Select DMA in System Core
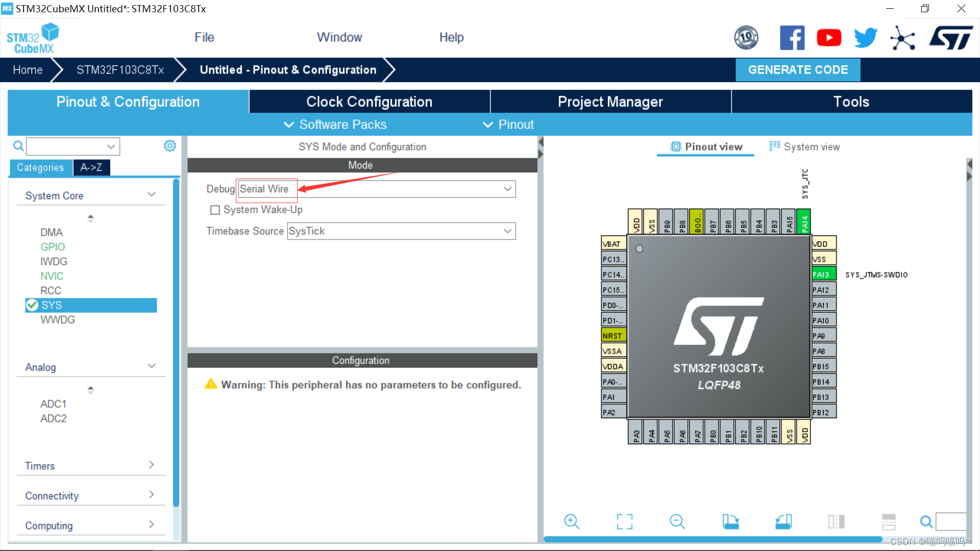 [x=52, y=233]
